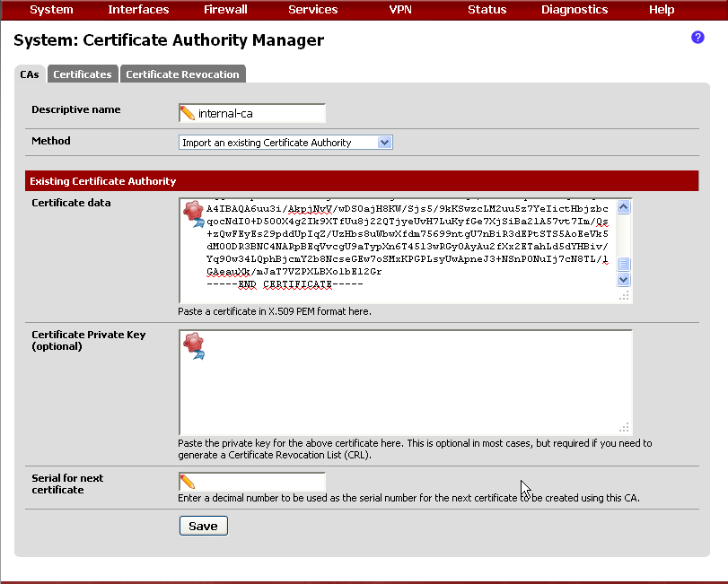Click scroll down arrow in Certificate data
This screenshot has height=584, width=728.
624,280
